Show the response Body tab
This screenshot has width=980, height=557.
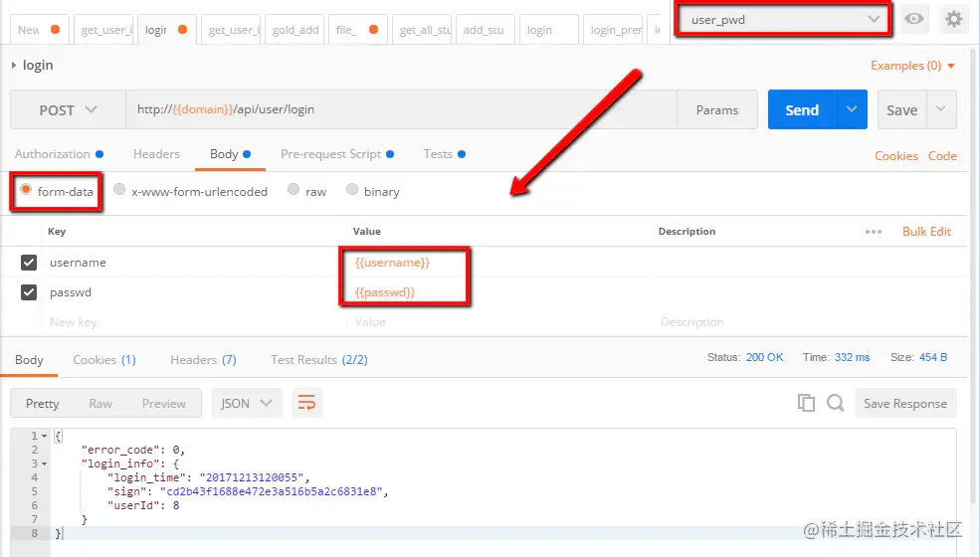[29, 360]
